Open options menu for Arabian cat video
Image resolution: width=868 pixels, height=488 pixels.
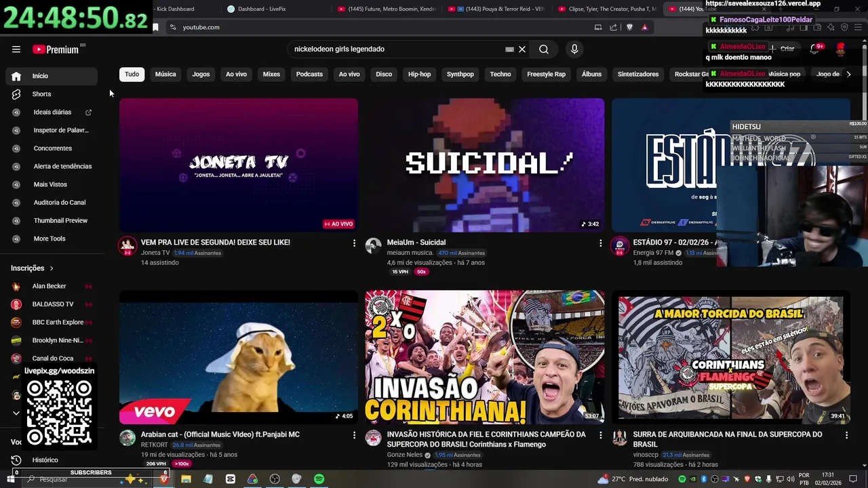coord(354,435)
